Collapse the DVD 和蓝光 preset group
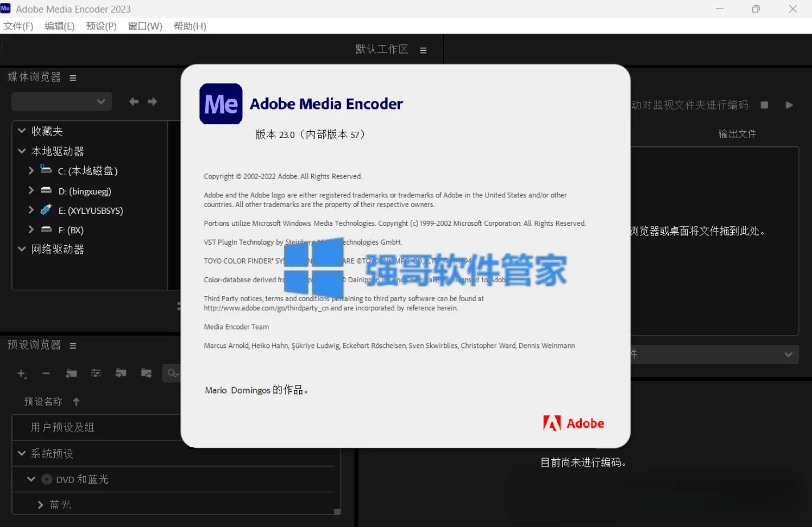The height and width of the screenshot is (527, 812). [31, 479]
